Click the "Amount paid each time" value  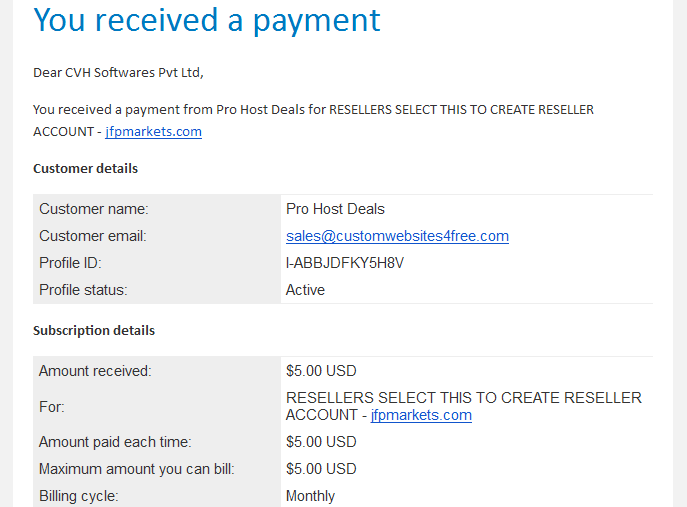[321, 442]
